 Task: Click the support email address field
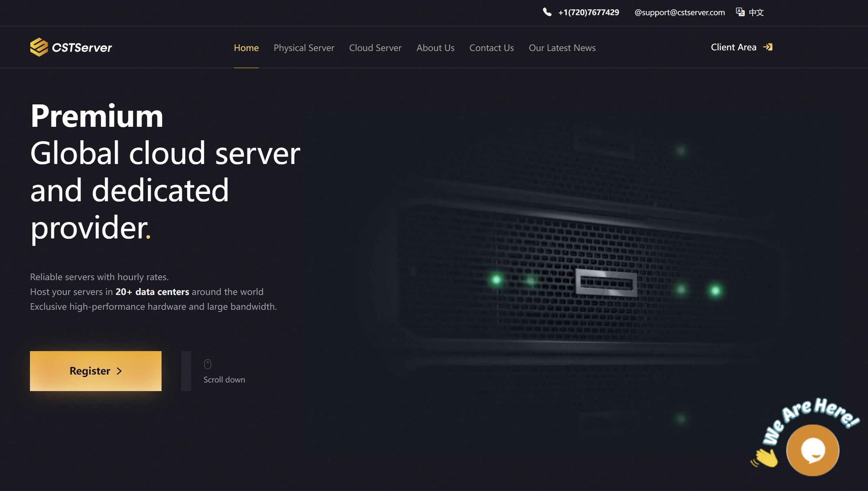(x=680, y=12)
